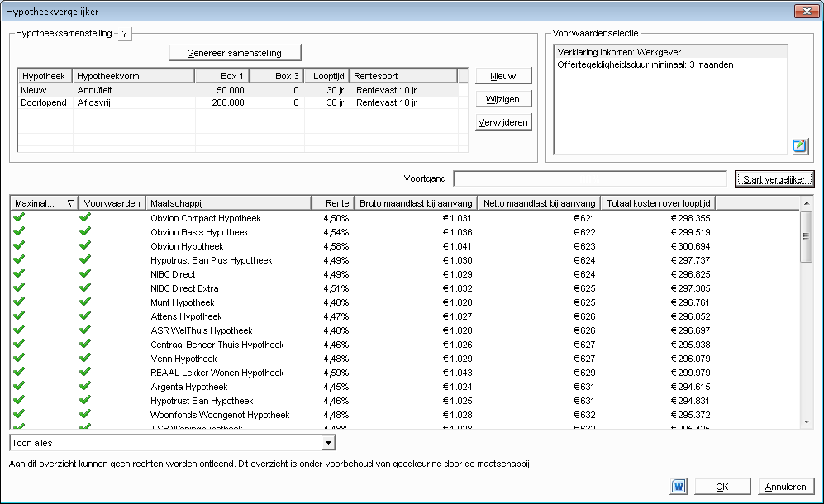Click netto maandlast € 621 value
The width and height of the screenshot is (824, 504).
point(583,218)
